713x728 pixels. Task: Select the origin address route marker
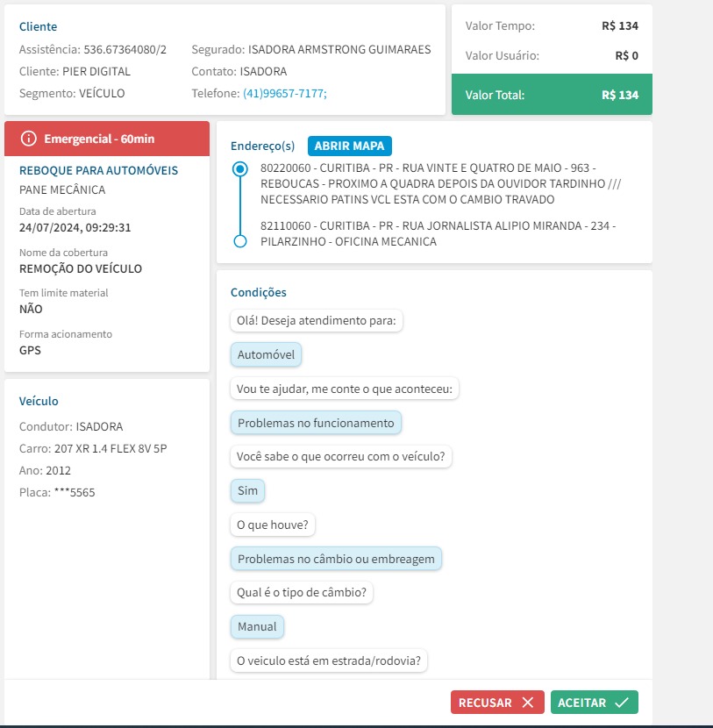tap(238, 170)
